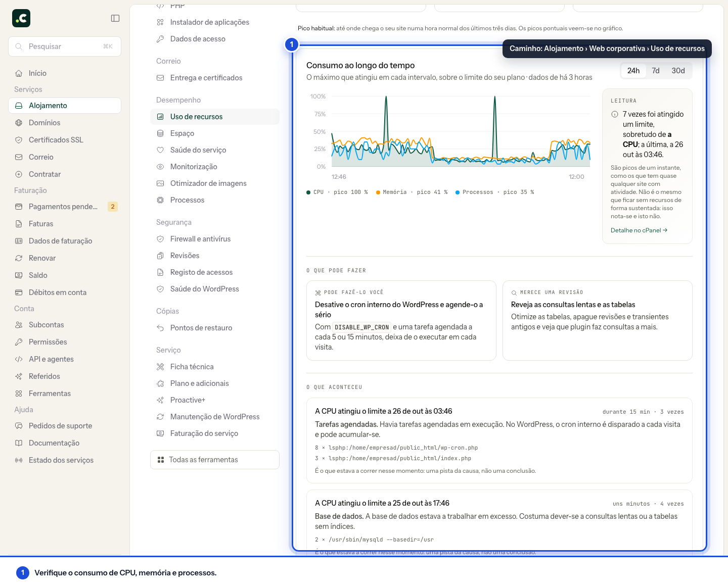This screenshot has height=588, width=728.
Task: Click the 'durante 15 min · 3 vezes' text
Action: click(x=643, y=412)
